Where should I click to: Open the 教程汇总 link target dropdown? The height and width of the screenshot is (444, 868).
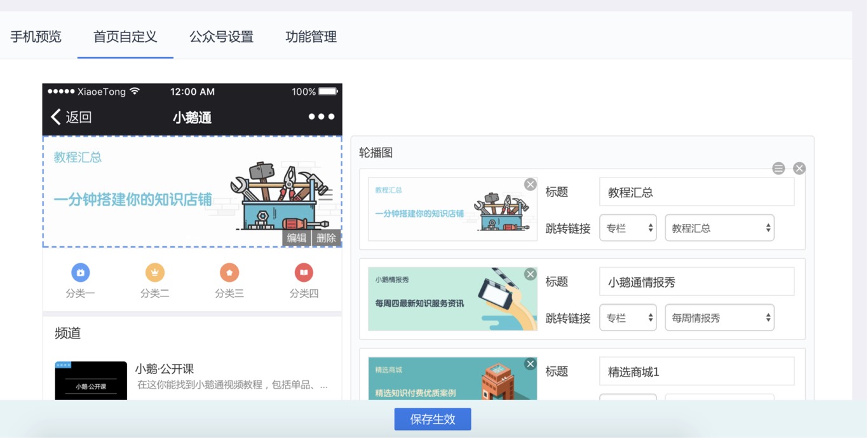[719, 228]
